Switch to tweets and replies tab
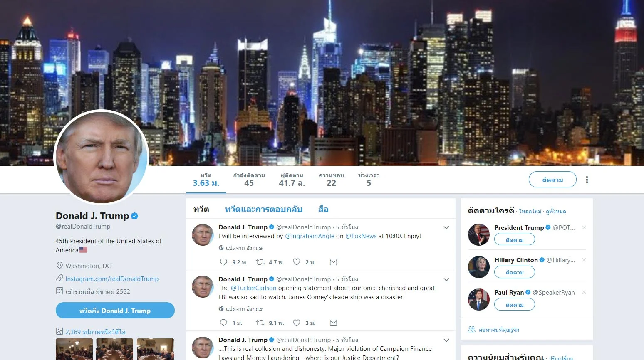This screenshot has height=360, width=644. pyautogui.click(x=264, y=209)
